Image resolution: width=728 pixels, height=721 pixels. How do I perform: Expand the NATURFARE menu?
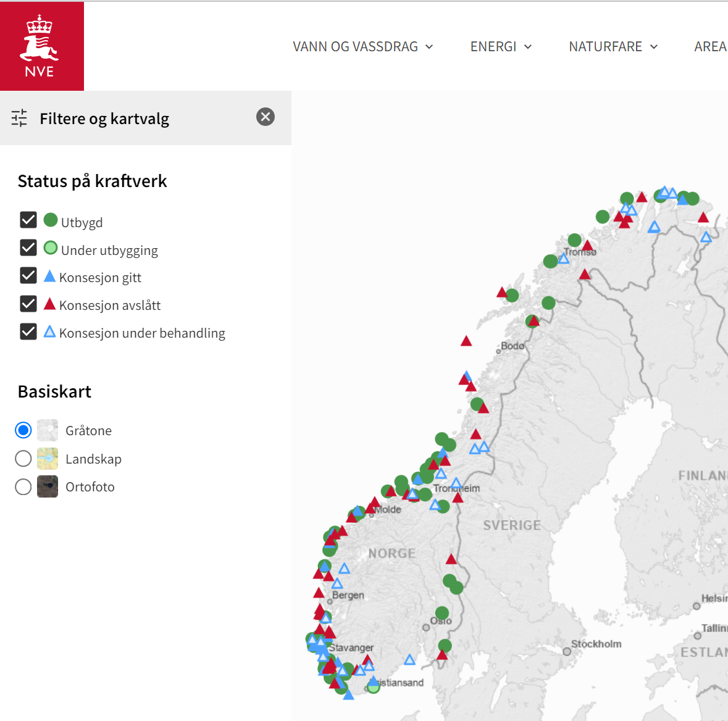613,46
